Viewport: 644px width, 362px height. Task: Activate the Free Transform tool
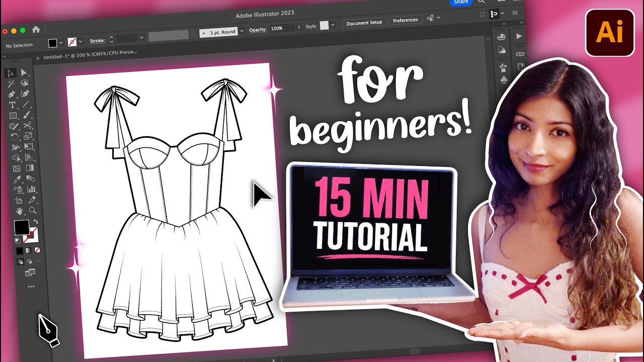tap(29, 147)
